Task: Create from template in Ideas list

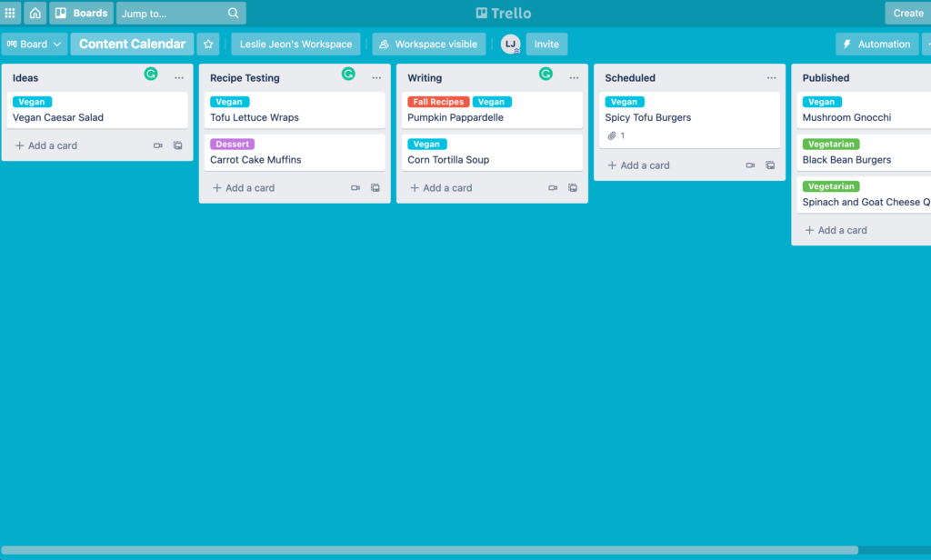Action: 177,145
